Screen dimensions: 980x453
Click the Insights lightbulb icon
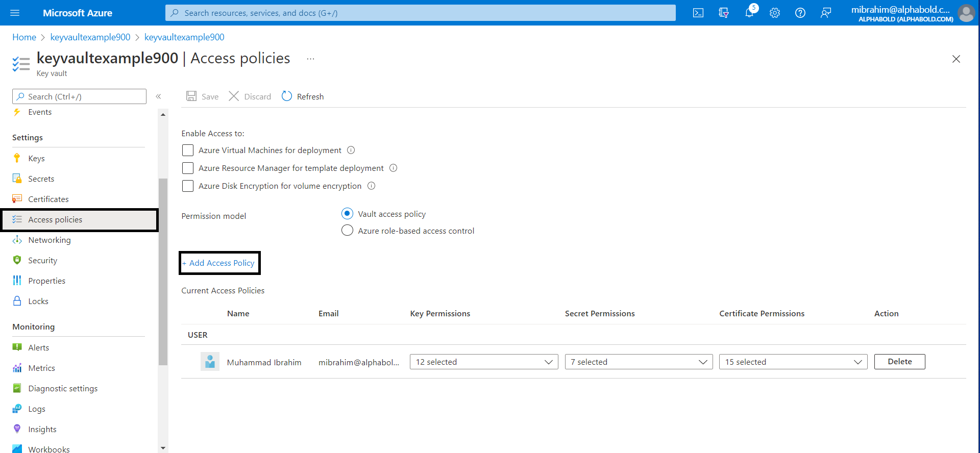point(17,429)
